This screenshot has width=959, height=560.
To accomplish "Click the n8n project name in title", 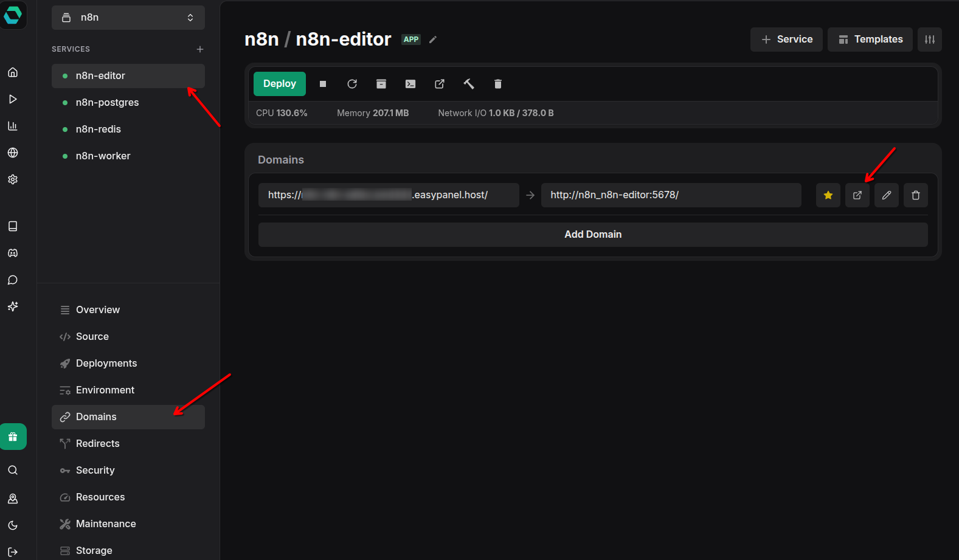I will pos(261,40).
